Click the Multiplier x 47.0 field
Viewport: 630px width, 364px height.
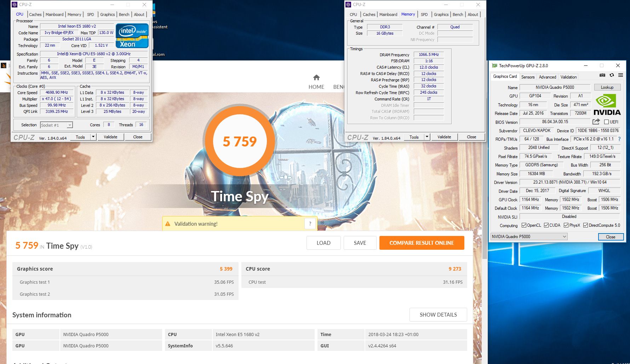pos(57,99)
